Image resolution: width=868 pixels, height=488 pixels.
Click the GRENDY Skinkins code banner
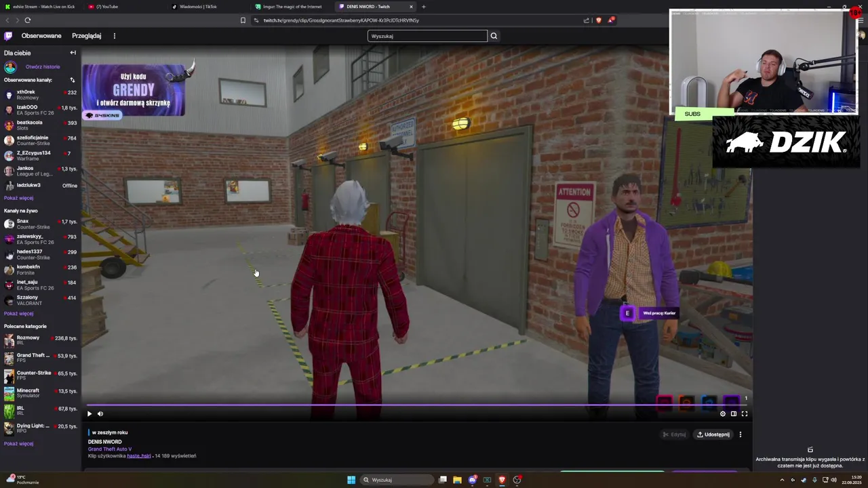pyautogui.click(x=134, y=91)
